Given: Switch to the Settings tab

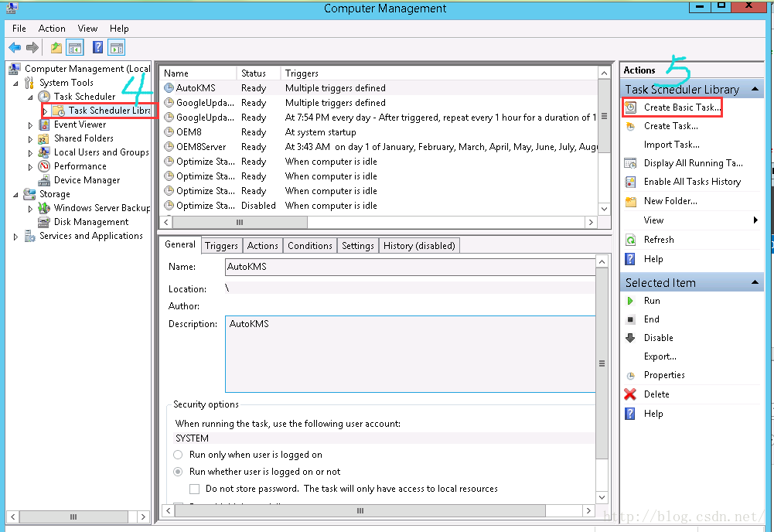Looking at the screenshot, I should tap(358, 246).
